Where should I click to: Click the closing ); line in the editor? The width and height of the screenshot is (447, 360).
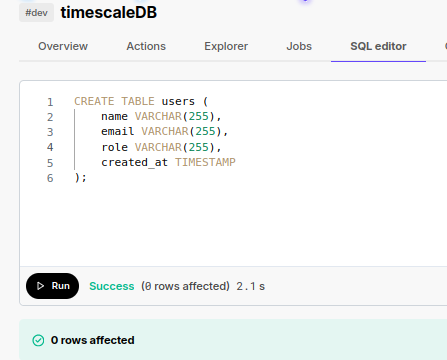coord(80,177)
